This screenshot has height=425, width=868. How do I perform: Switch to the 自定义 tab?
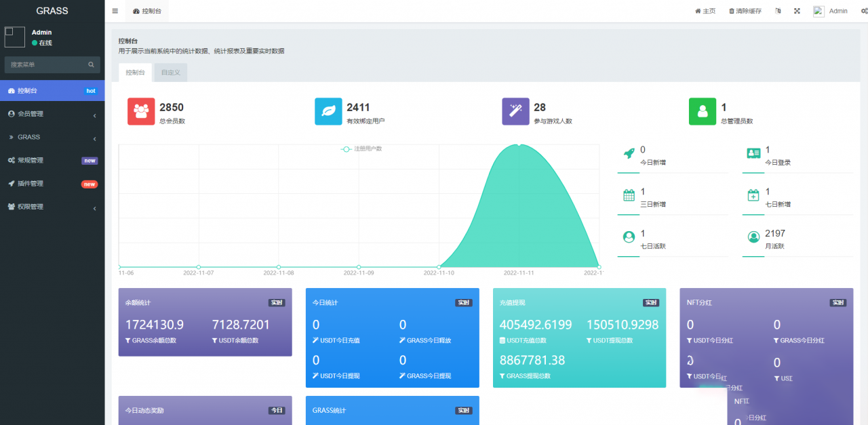[170, 73]
